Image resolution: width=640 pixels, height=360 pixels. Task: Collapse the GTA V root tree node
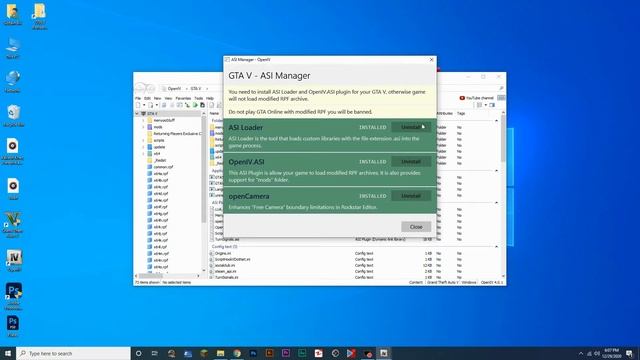coord(137,114)
